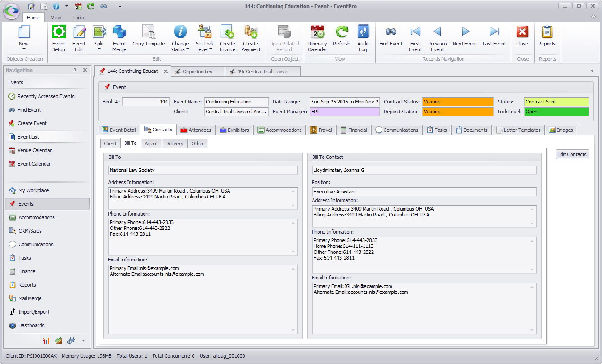
Task: Click the Event Edit ribbon icon
Action: pos(79,38)
